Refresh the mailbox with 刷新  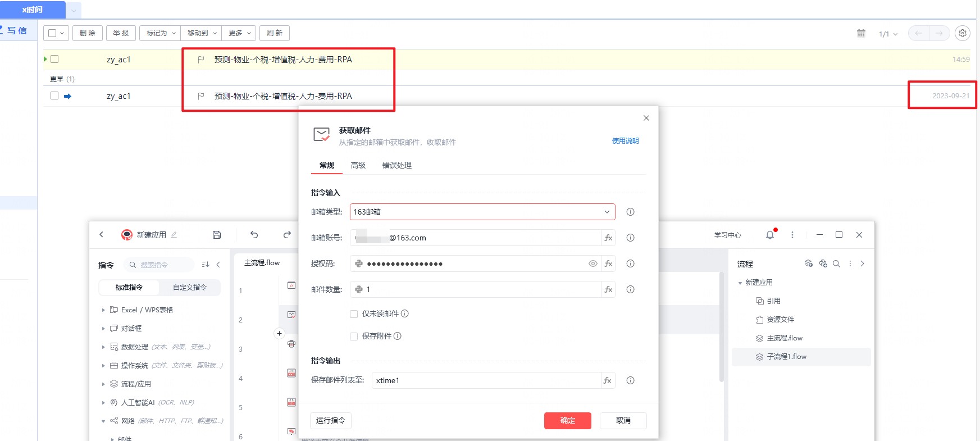pyautogui.click(x=275, y=33)
